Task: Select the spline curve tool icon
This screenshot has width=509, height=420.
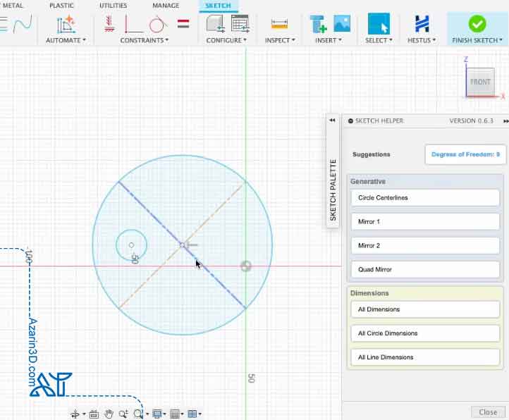Action: [x=23, y=25]
